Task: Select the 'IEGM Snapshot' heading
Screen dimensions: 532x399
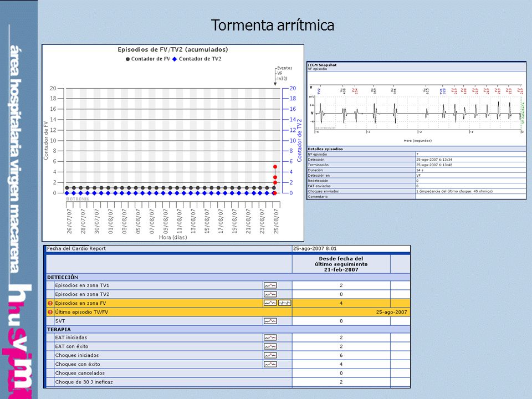Action: pyautogui.click(x=322, y=65)
